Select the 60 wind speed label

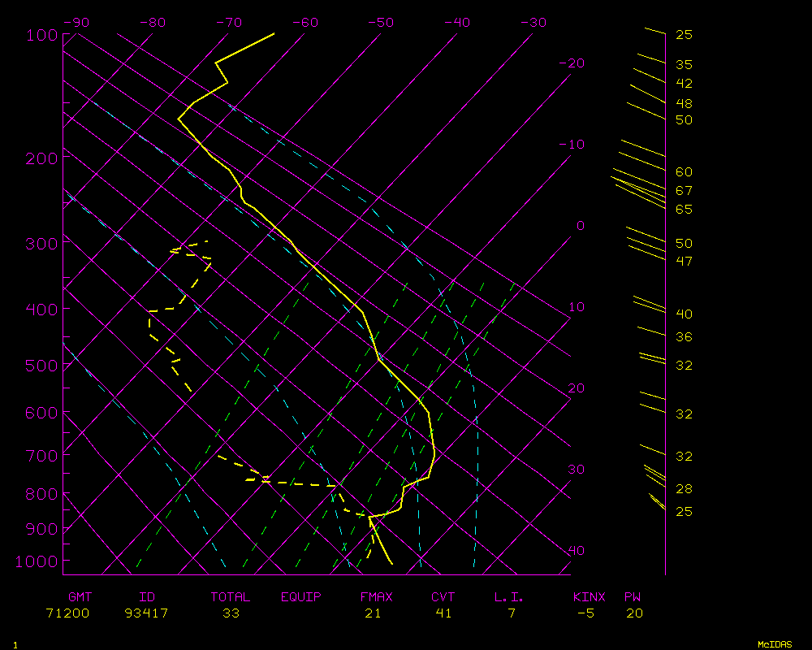tap(684, 172)
